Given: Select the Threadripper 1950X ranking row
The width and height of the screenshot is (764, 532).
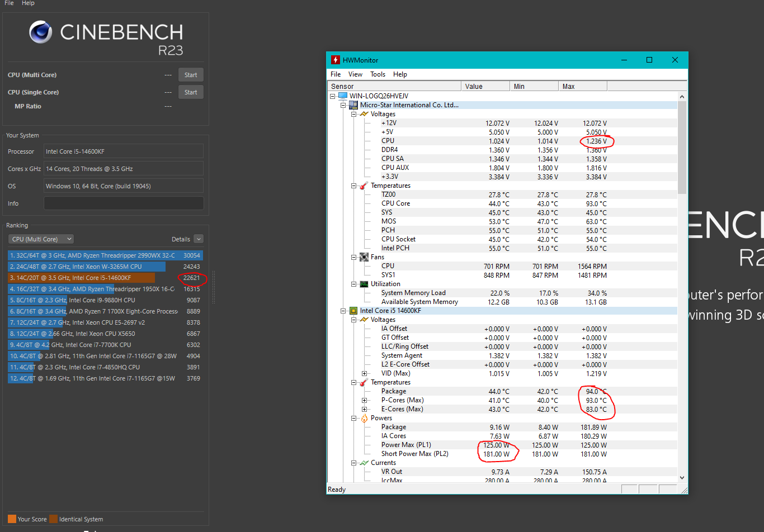Looking at the screenshot, I should coord(105,289).
